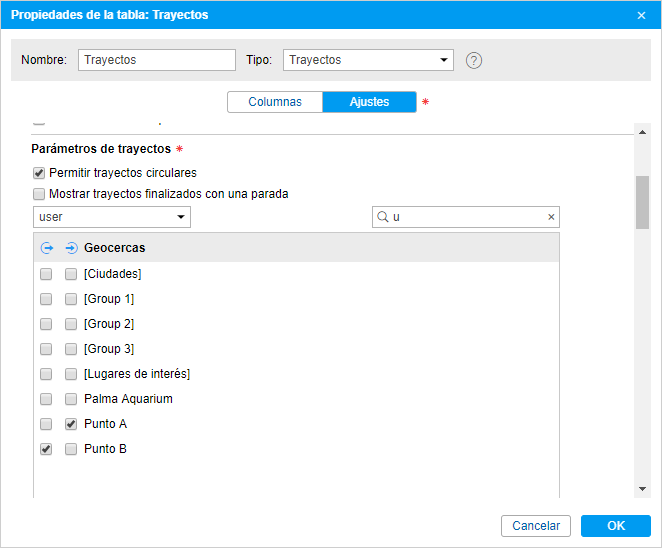
Task: Select the Ajustes tab
Action: coord(369,102)
